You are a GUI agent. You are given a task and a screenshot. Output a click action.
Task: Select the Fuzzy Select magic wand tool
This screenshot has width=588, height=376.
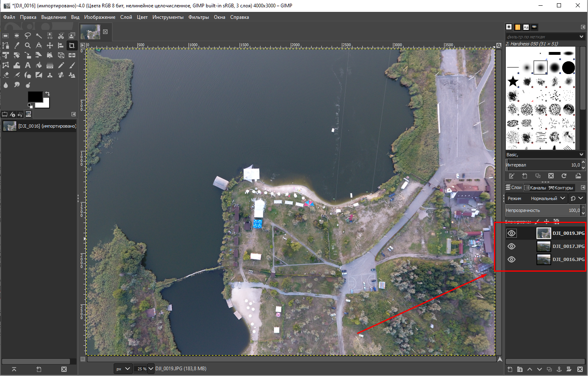[x=39, y=36]
